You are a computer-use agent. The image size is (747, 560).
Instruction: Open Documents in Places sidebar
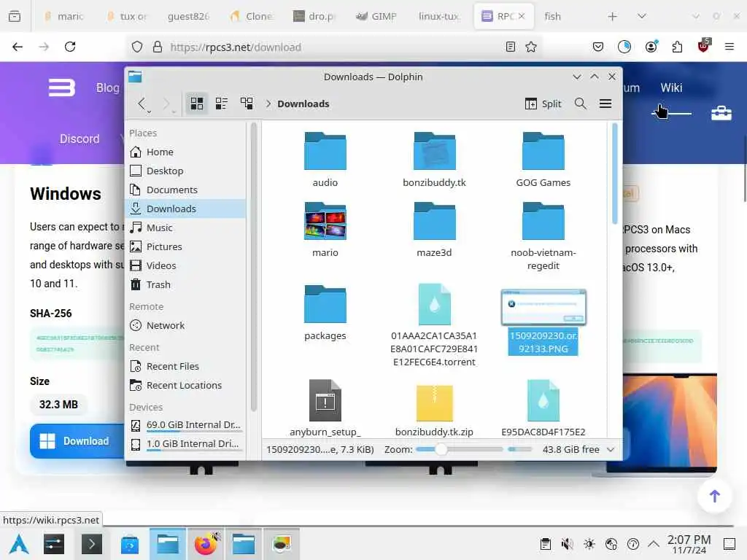[186, 190]
